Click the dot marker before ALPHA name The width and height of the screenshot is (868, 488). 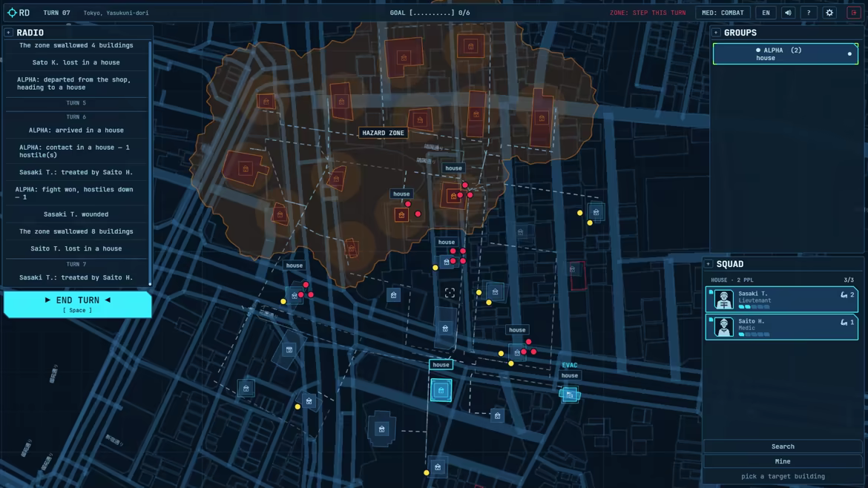coord(758,50)
